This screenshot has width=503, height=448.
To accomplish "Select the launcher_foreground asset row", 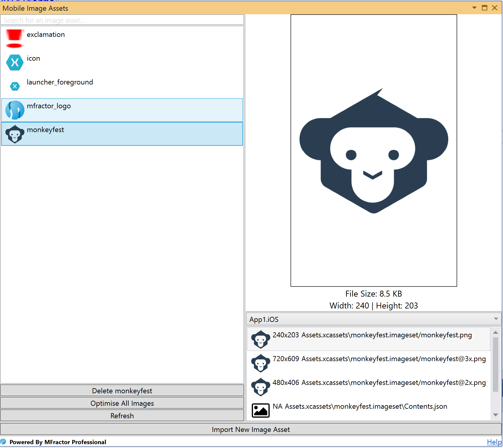I will coord(122,86).
